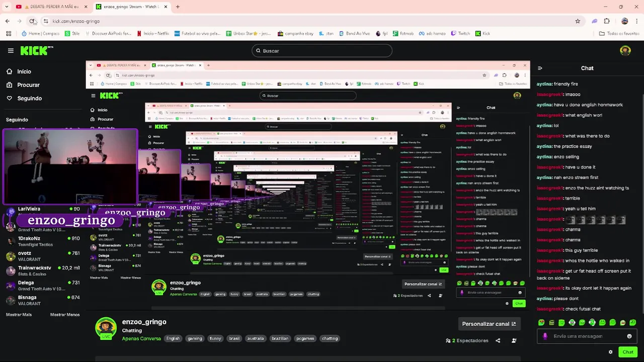This screenshot has height=362, width=644.
Task: Select the pcgames tag
Action: [305, 339]
